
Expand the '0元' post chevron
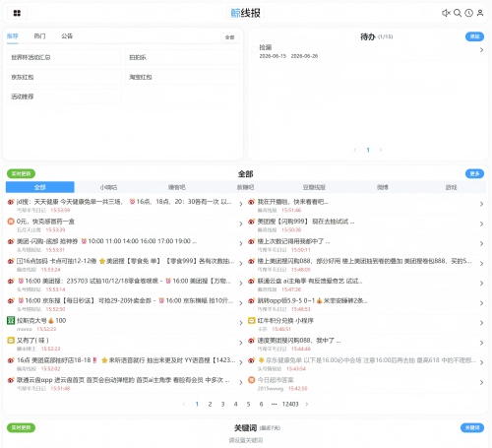pos(241,224)
